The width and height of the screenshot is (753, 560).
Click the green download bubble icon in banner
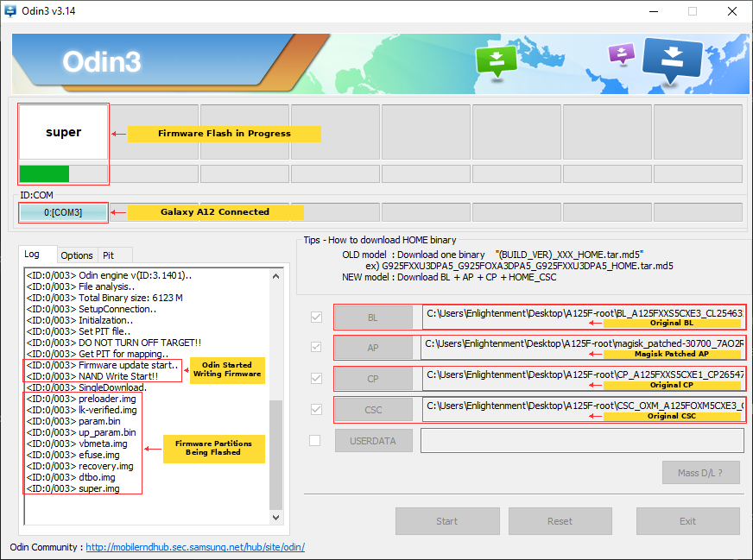496,60
